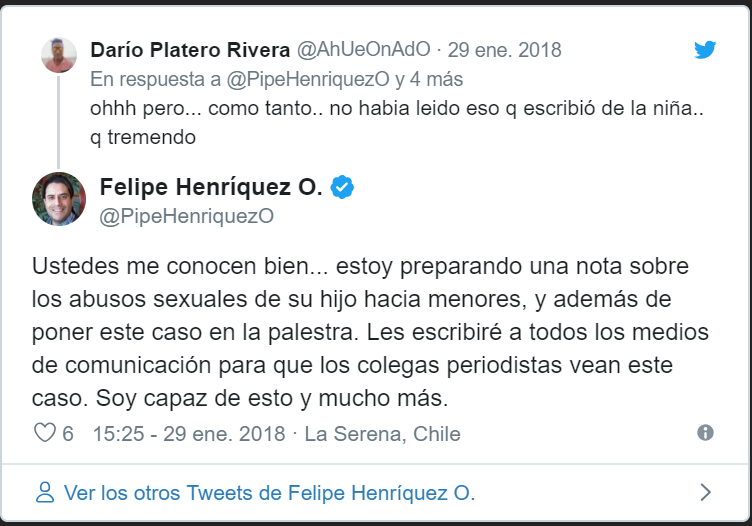Click the verified badge beside Felipe Henríquez O.
This screenshot has width=752, height=526.
(342, 187)
